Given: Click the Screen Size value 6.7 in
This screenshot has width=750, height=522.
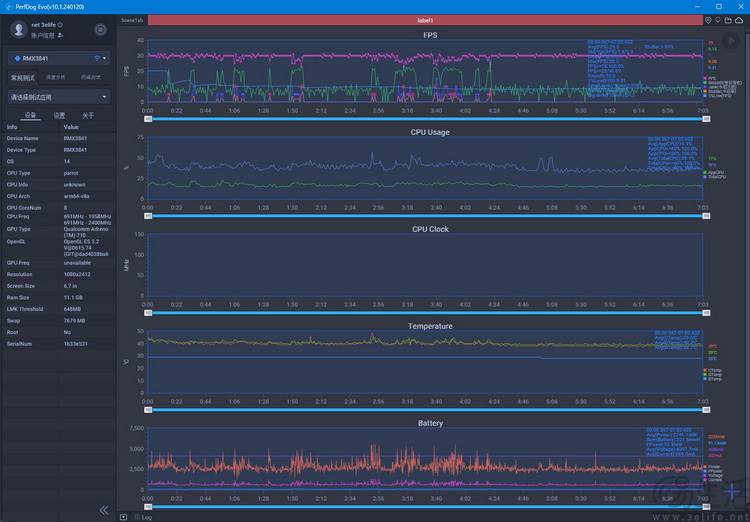Looking at the screenshot, I should pos(70,286).
